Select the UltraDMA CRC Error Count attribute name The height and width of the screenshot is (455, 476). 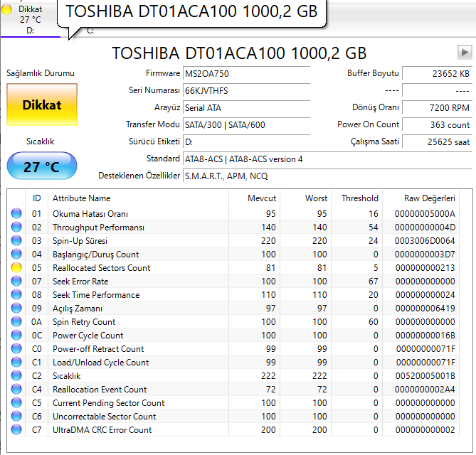click(102, 430)
